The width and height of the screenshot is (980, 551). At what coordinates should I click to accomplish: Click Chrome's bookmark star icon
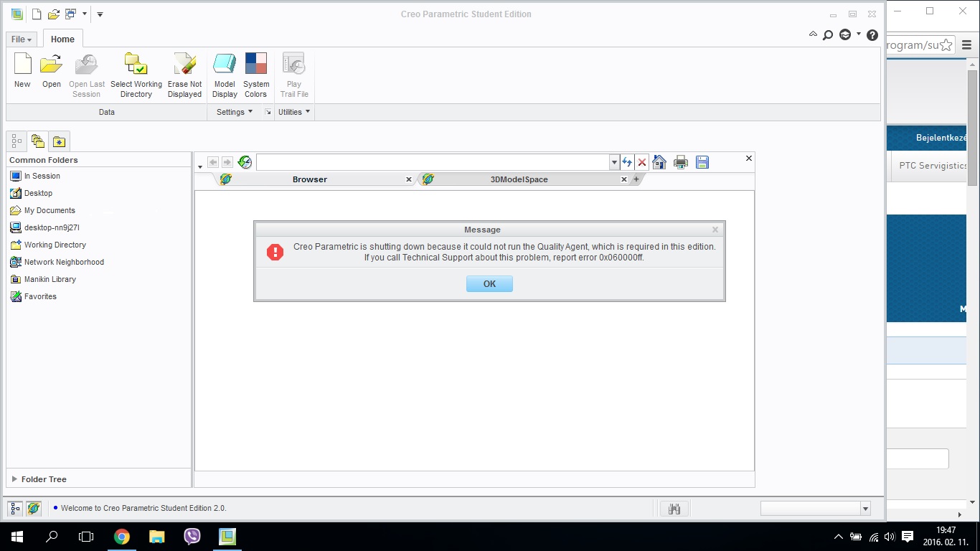coord(946,44)
